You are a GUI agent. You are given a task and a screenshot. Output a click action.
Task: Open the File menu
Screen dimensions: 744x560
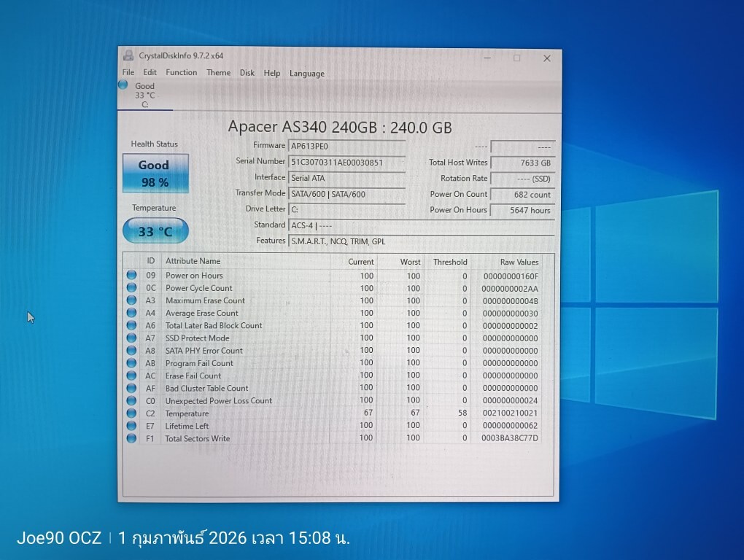point(128,73)
